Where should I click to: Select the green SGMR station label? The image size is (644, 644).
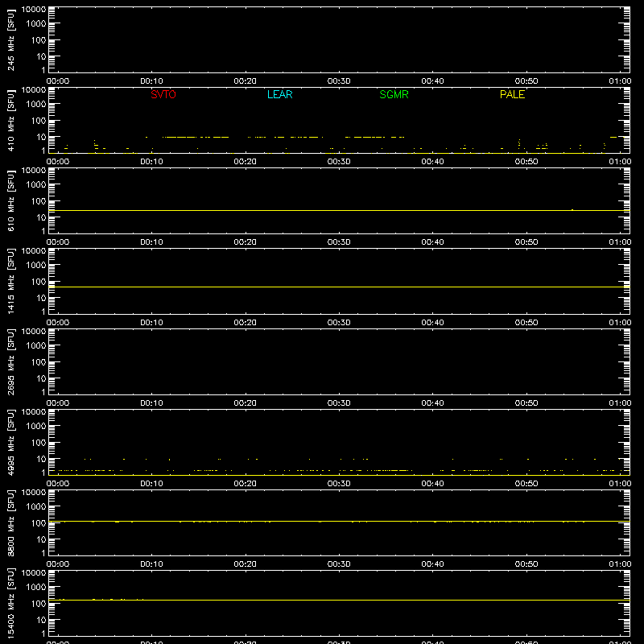pyautogui.click(x=394, y=94)
